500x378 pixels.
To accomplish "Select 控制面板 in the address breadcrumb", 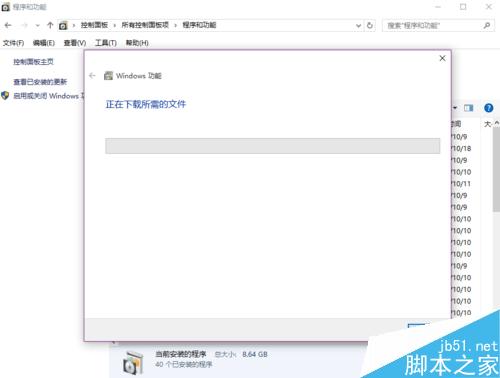I will tap(94, 25).
